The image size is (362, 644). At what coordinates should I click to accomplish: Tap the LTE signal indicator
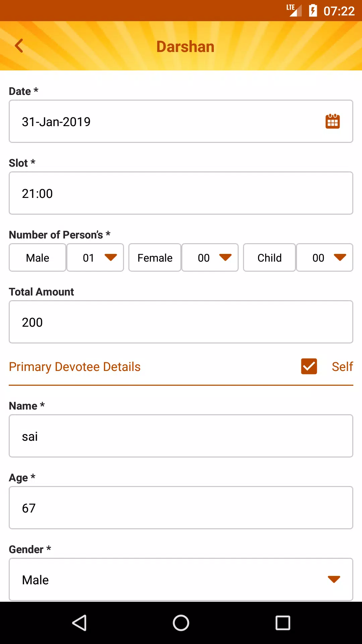coord(294,10)
